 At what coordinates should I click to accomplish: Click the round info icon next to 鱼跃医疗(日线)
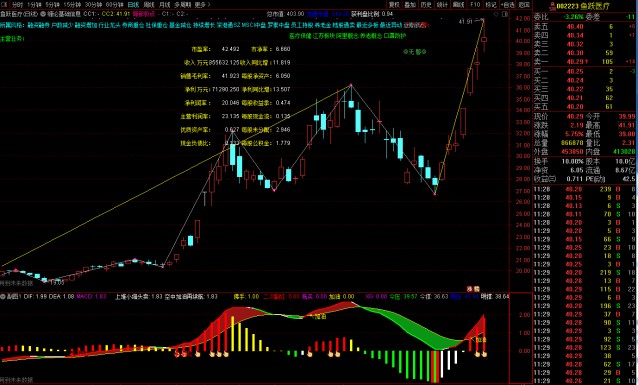pos(43,14)
